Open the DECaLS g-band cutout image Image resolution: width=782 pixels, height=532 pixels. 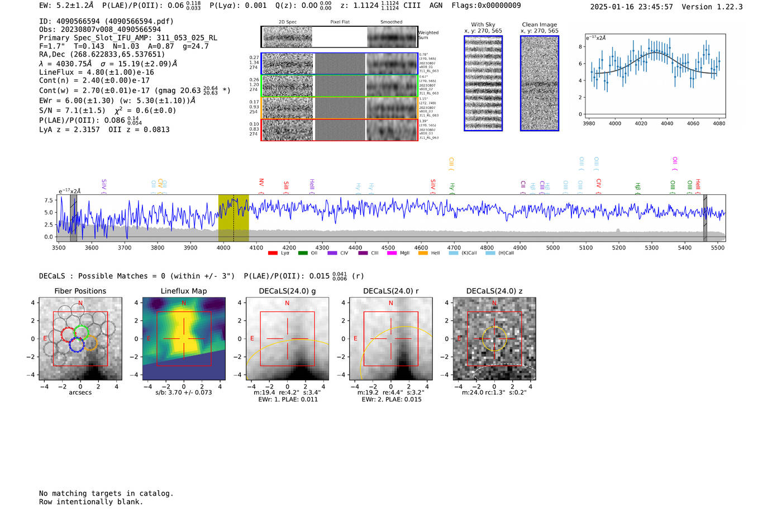tap(287, 339)
